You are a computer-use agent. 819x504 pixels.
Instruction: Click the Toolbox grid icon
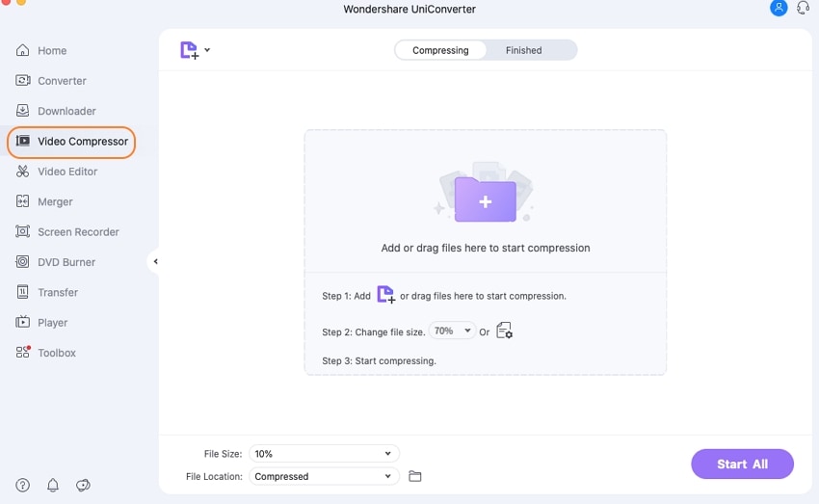pyautogui.click(x=22, y=352)
